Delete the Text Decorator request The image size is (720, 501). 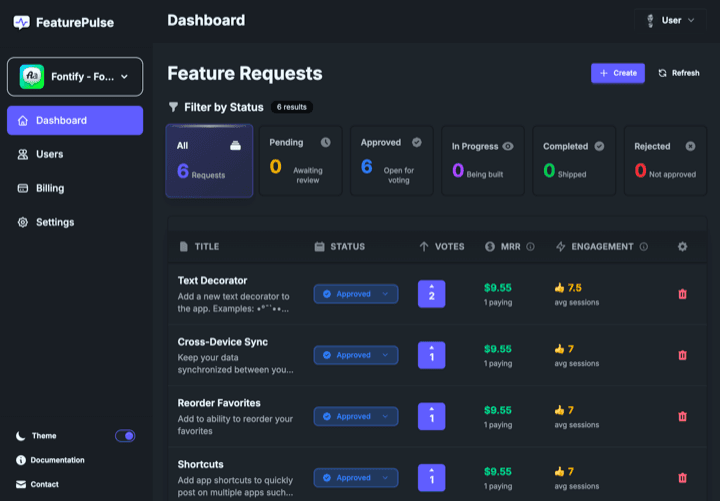[682, 294]
